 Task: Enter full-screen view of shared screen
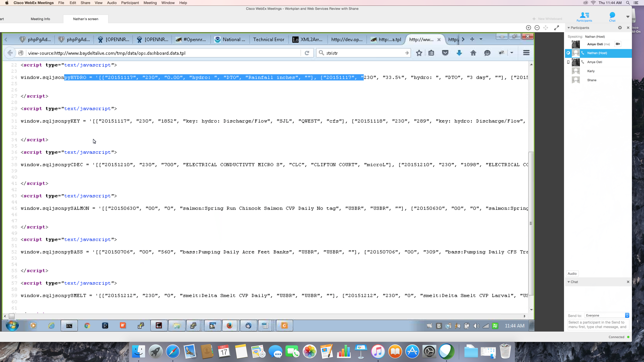pos(556,28)
